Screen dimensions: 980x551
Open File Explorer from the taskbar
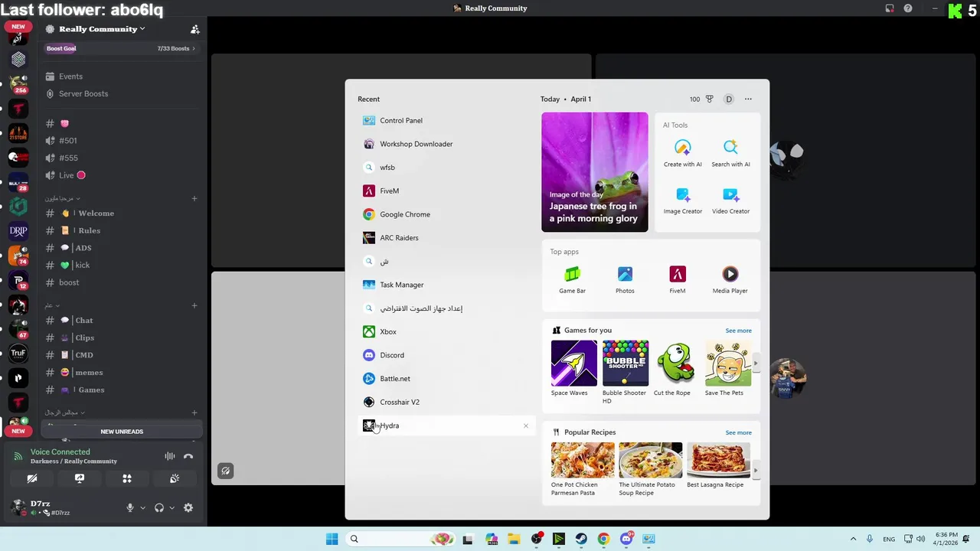[514, 539]
